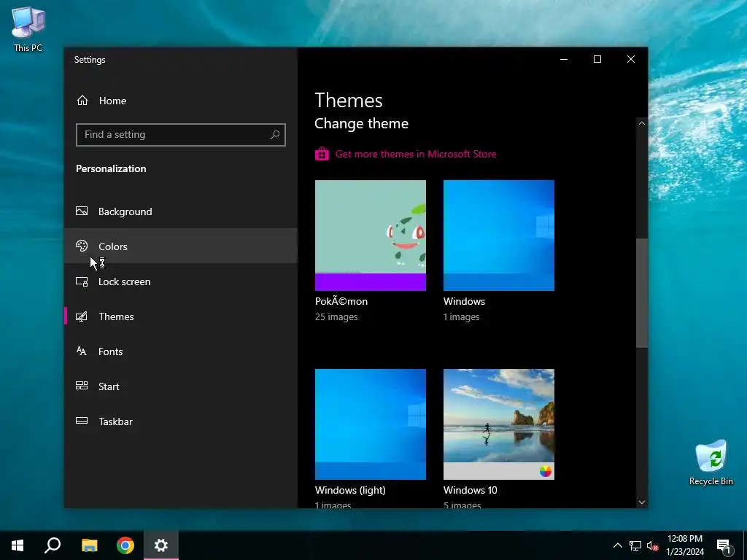Click the vertical scrollbar thumb
This screenshot has height=560, width=747.
pos(642,293)
